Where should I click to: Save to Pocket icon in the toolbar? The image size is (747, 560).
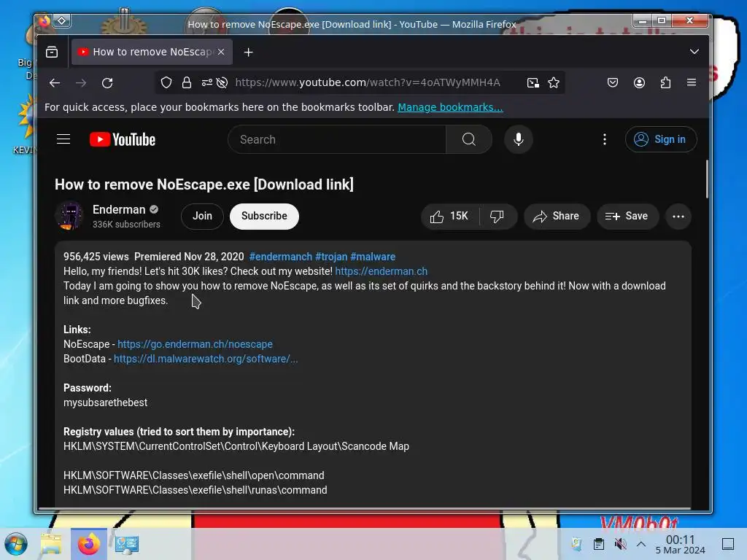coord(613,83)
